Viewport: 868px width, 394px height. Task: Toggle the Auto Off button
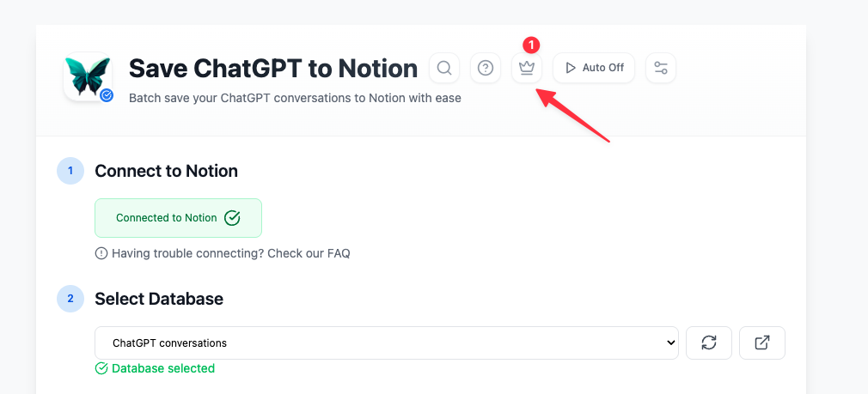click(594, 68)
